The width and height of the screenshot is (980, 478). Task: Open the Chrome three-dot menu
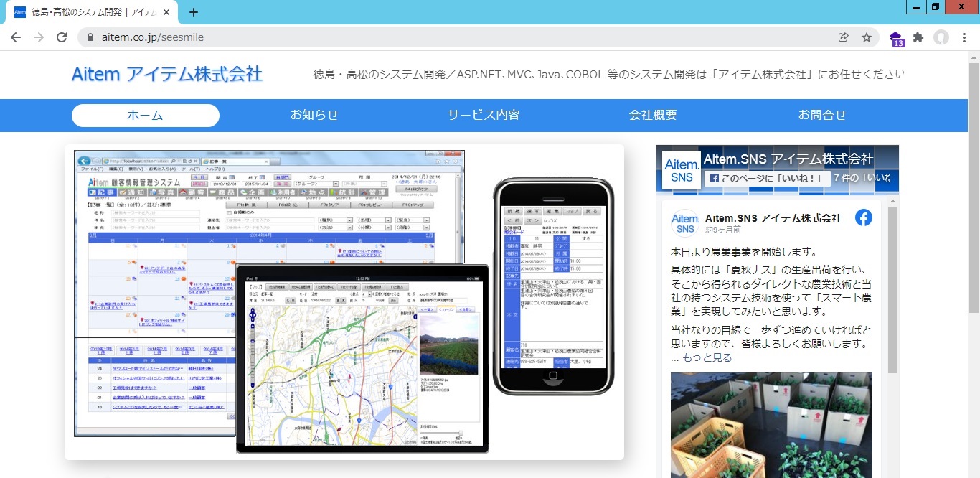coord(964,36)
